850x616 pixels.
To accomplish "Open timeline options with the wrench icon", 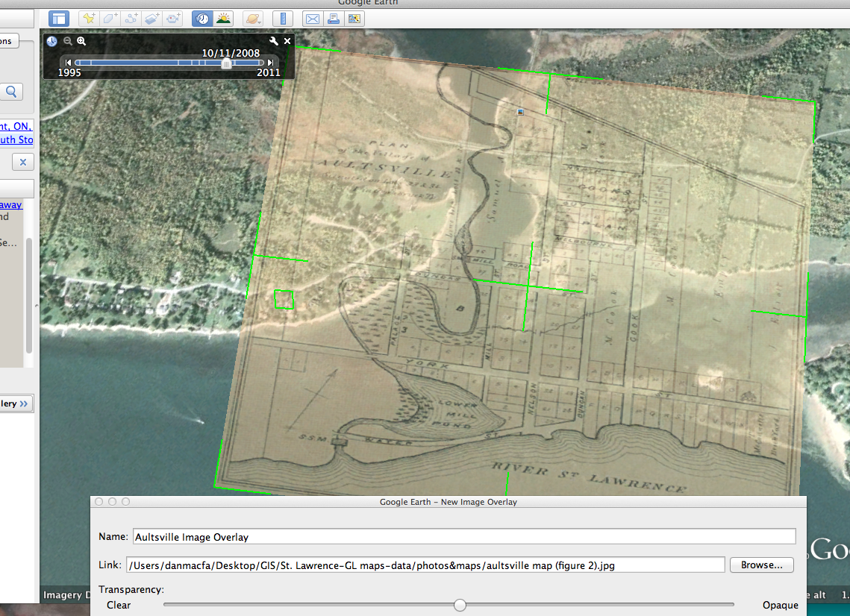I will [275, 41].
